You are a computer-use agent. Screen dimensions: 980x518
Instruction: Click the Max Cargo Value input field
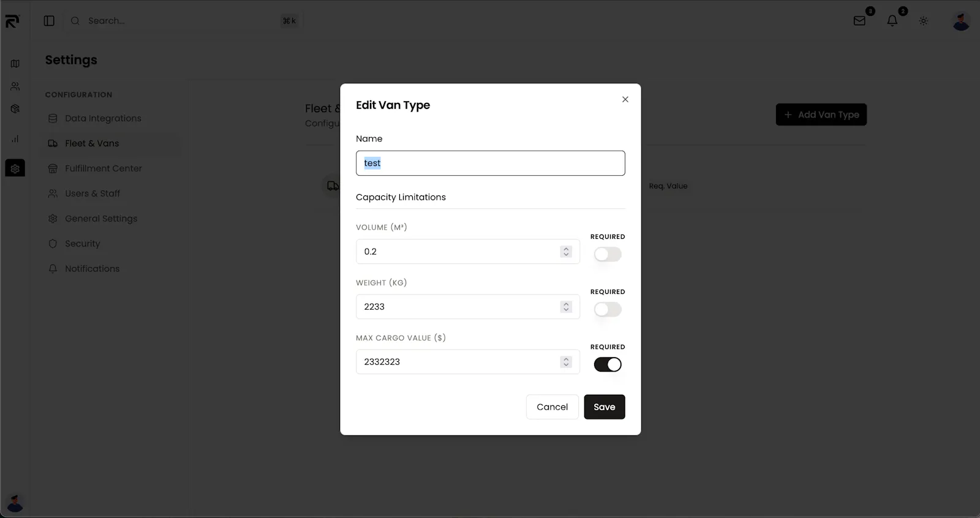coord(468,362)
